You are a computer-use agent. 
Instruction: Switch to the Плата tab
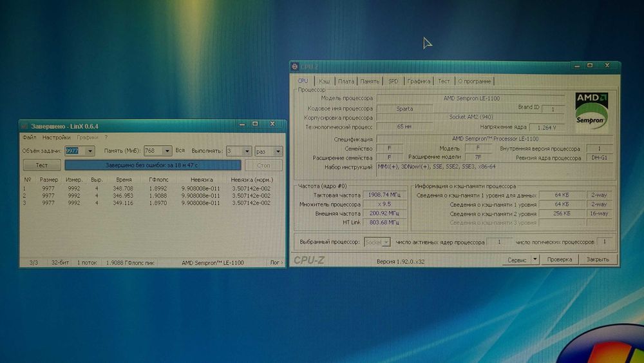click(346, 81)
